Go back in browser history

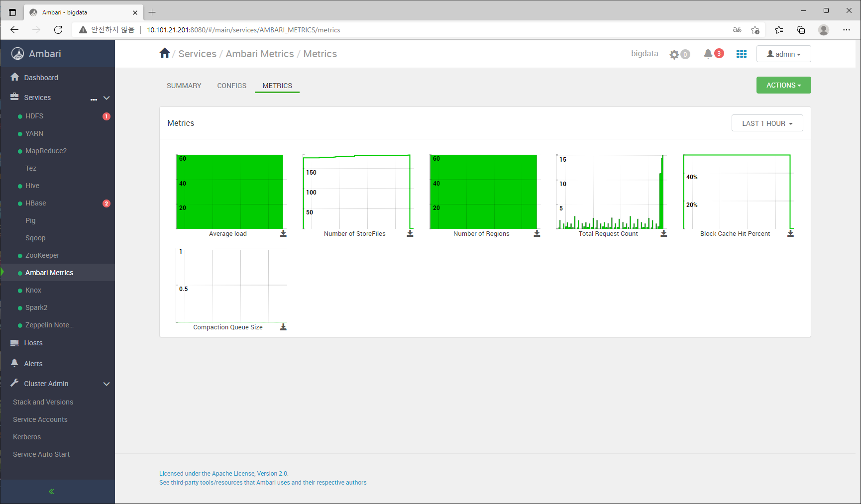point(14,30)
